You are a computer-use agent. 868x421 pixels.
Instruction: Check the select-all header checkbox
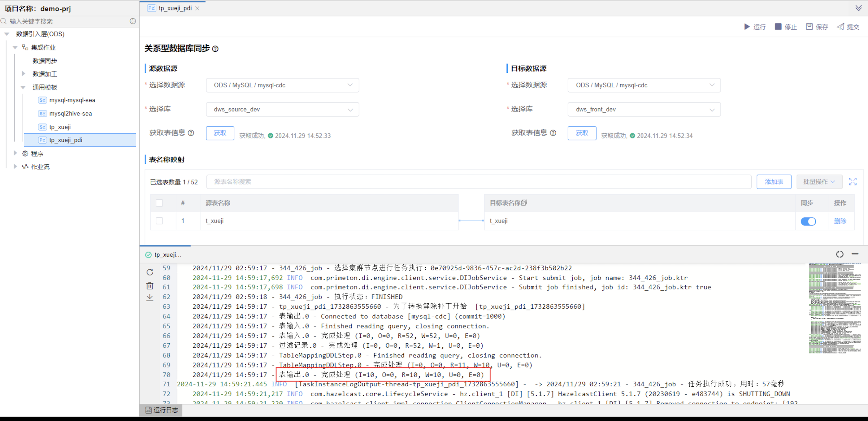(x=159, y=203)
